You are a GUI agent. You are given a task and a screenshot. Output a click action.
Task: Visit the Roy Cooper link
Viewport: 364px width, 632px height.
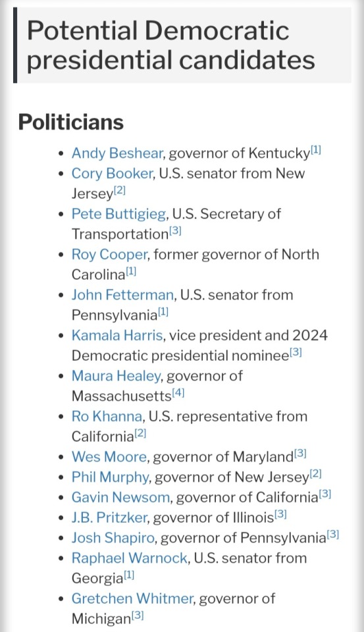point(110,254)
